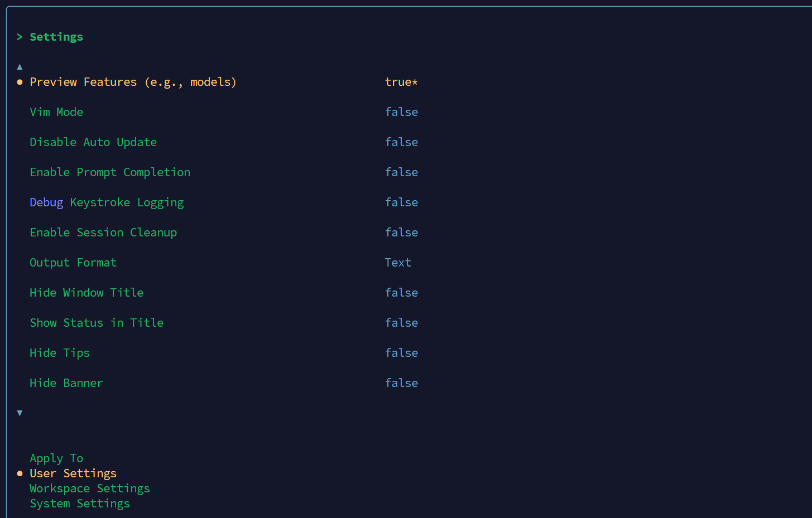Toggle Debug Keystroke Logging on

[107, 202]
